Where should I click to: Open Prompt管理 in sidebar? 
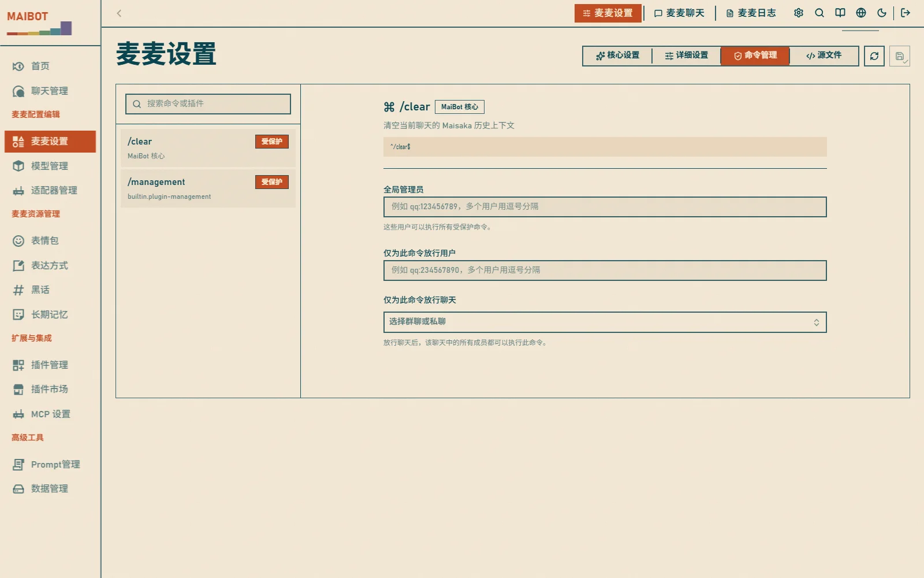tap(50, 464)
